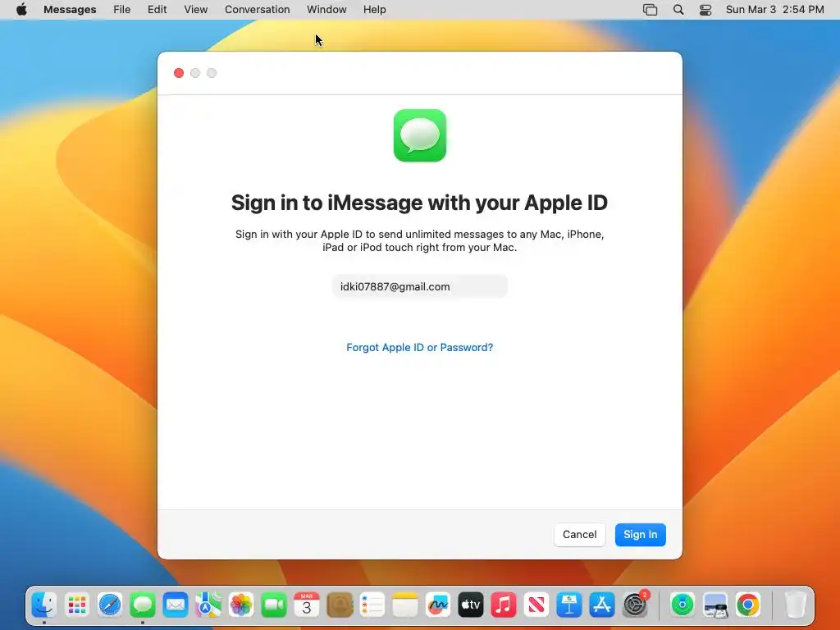Launch Google Chrome from the dock

point(748,605)
